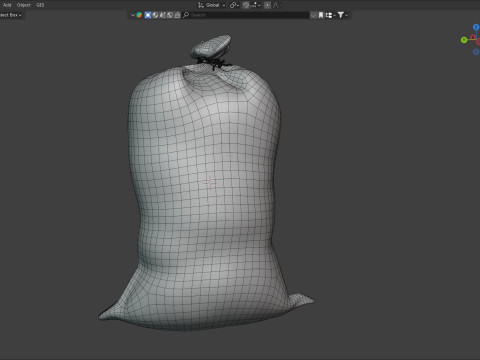Open the display layout mode dropdown
The height and width of the screenshot is (360, 480).
tap(330, 15)
